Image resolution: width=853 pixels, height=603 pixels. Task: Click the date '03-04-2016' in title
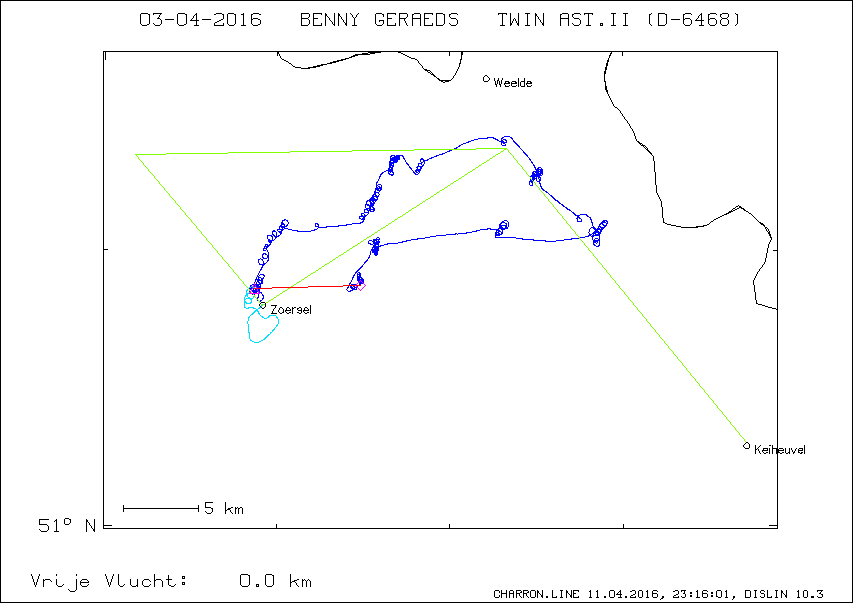200,20
